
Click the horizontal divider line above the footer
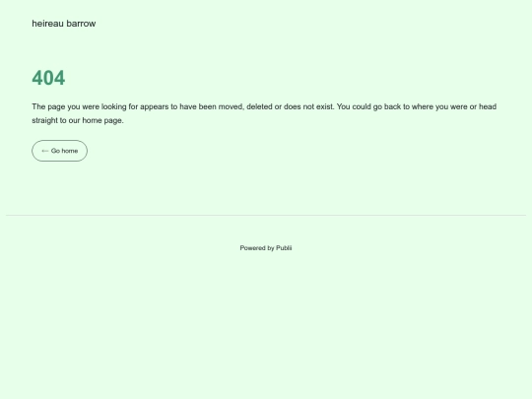(x=266, y=215)
